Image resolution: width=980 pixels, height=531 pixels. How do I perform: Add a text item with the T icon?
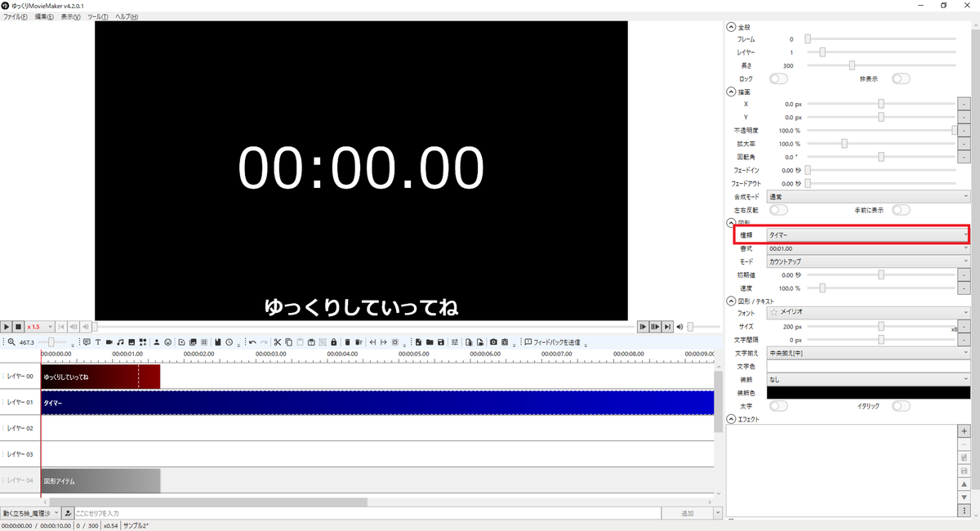(x=98, y=341)
